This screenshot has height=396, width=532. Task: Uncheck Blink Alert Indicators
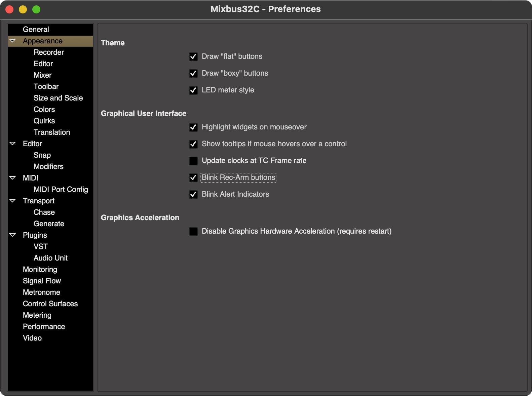[193, 194]
